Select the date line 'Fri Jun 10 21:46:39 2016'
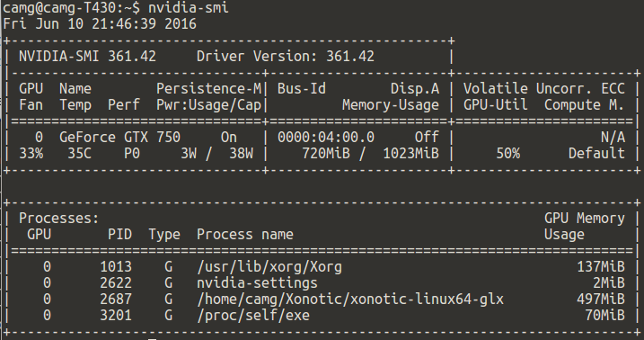Image resolution: width=644 pixels, height=340 pixels. click(100, 23)
